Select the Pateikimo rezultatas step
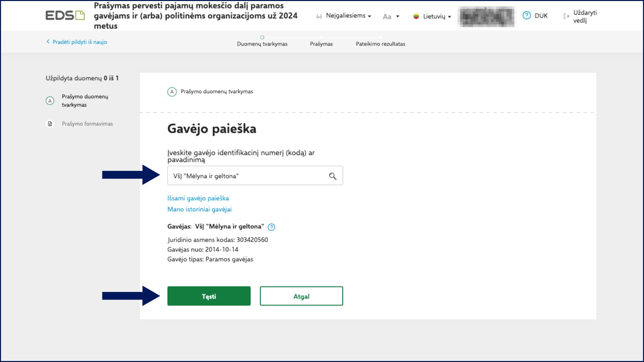 380,44
